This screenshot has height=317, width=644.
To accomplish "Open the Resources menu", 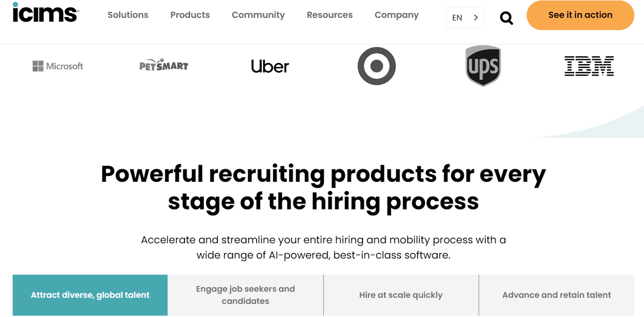I will coord(329,15).
